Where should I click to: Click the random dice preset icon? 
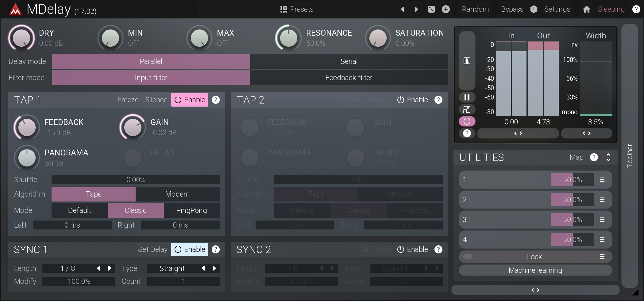coord(431,9)
